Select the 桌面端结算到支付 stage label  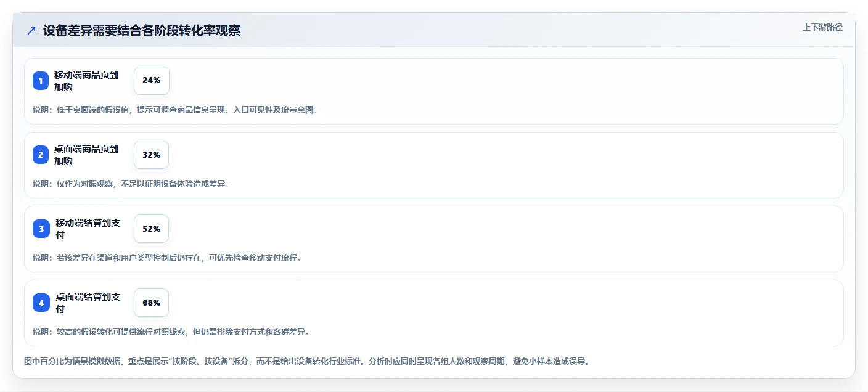pyautogui.click(x=88, y=303)
